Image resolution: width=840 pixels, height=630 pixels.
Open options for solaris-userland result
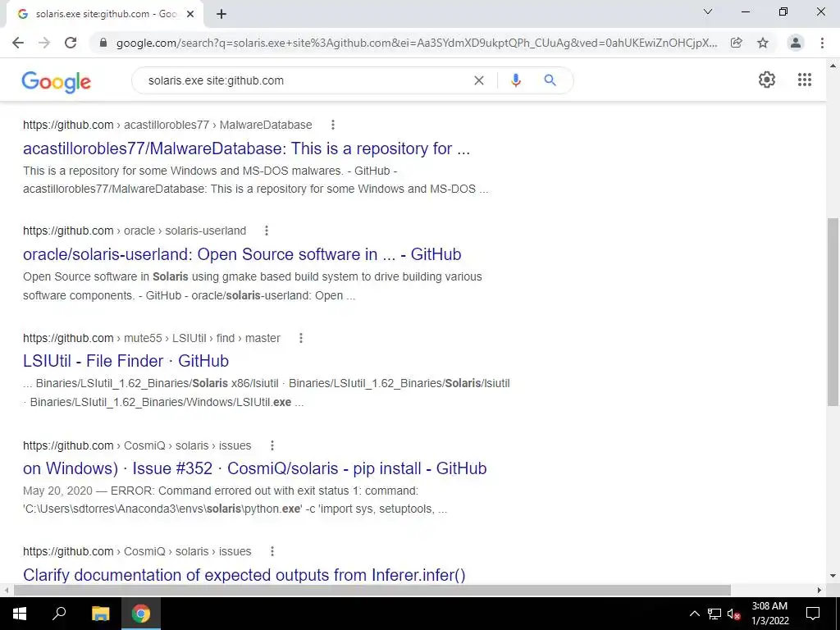pyautogui.click(x=267, y=231)
